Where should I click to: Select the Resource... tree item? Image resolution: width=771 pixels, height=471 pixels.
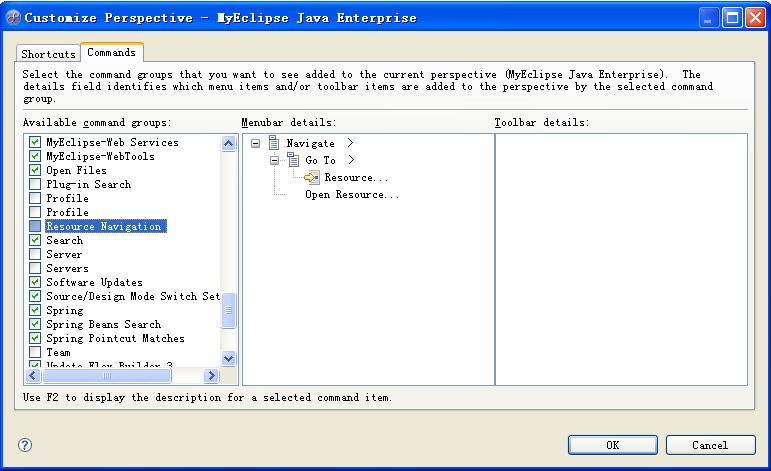[x=356, y=177]
